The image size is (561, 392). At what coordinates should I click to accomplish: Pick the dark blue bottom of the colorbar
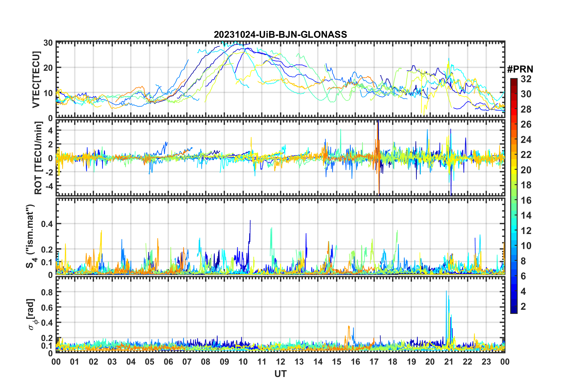pyautogui.click(x=514, y=311)
